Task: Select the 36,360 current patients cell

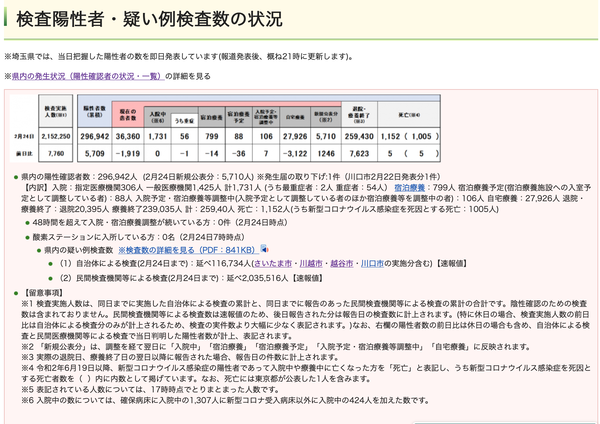Action: coord(128,136)
